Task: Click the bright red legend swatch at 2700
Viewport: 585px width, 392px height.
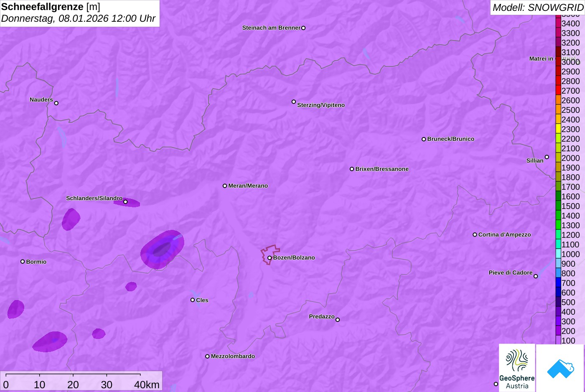Action: pos(558,90)
